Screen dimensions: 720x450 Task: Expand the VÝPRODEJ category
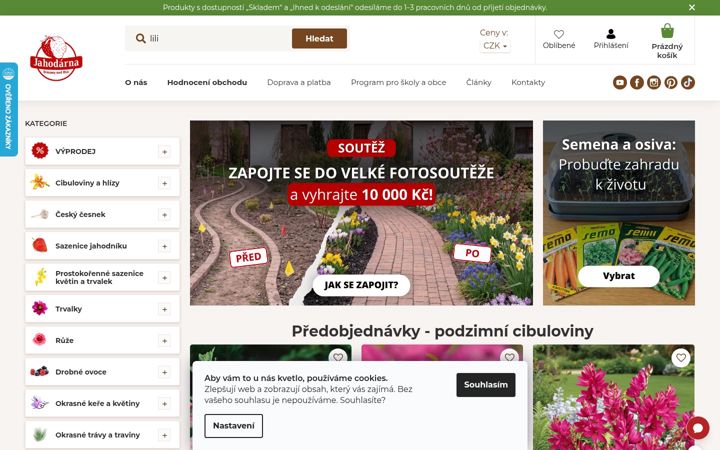pos(164,152)
